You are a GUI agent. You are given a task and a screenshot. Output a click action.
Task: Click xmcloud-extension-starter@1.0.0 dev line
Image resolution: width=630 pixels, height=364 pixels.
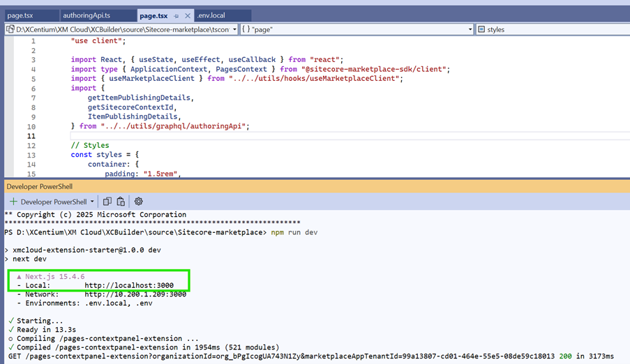[x=83, y=250]
